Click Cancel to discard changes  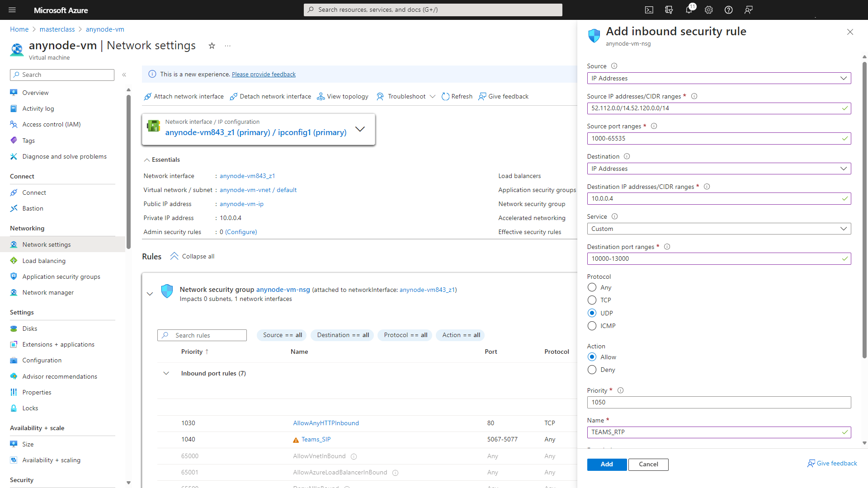click(648, 464)
